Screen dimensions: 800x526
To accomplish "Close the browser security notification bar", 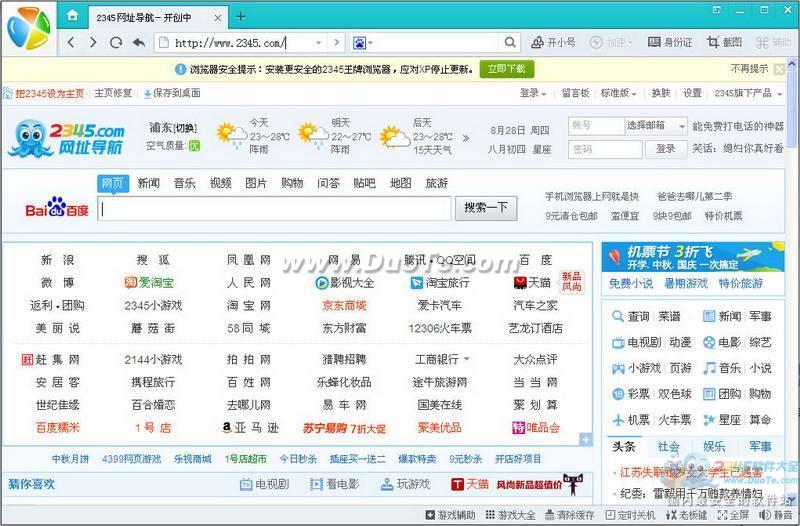I will point(779,69).
